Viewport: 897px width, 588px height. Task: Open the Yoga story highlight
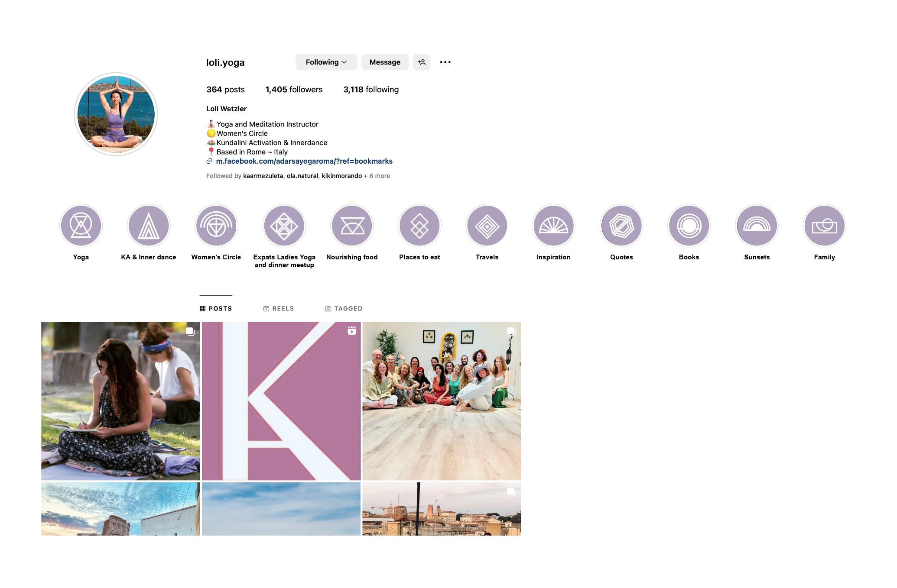81,226
